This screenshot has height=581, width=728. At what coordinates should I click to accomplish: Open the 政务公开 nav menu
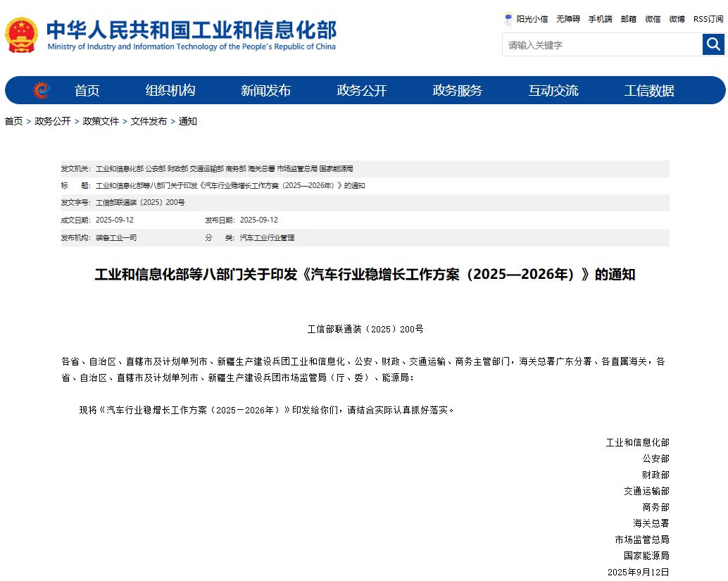pyautogui.click(x=362, y=90)
